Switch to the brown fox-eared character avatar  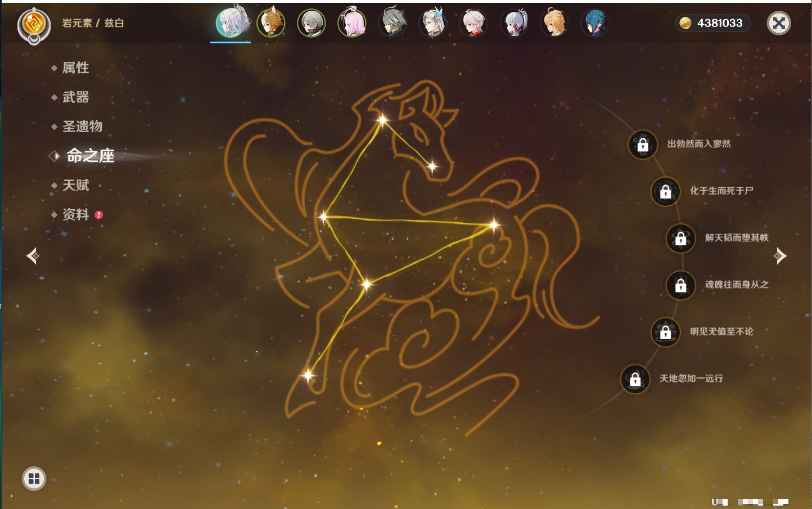271,23
